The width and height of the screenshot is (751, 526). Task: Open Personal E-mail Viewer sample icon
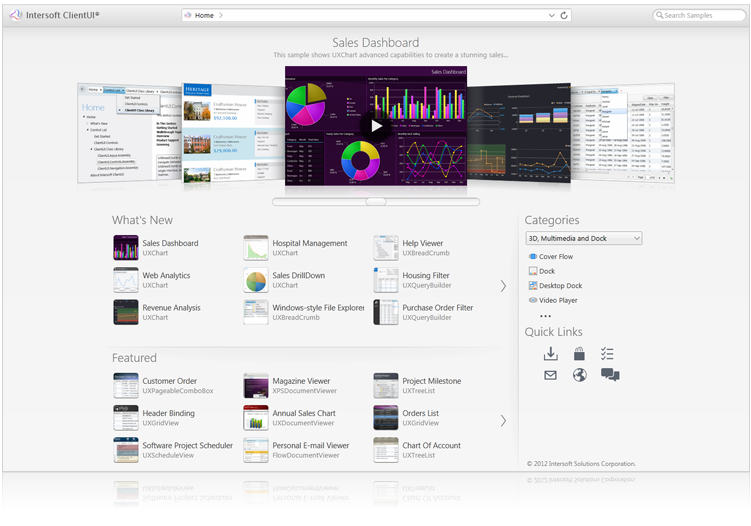[x=256, y=450]
